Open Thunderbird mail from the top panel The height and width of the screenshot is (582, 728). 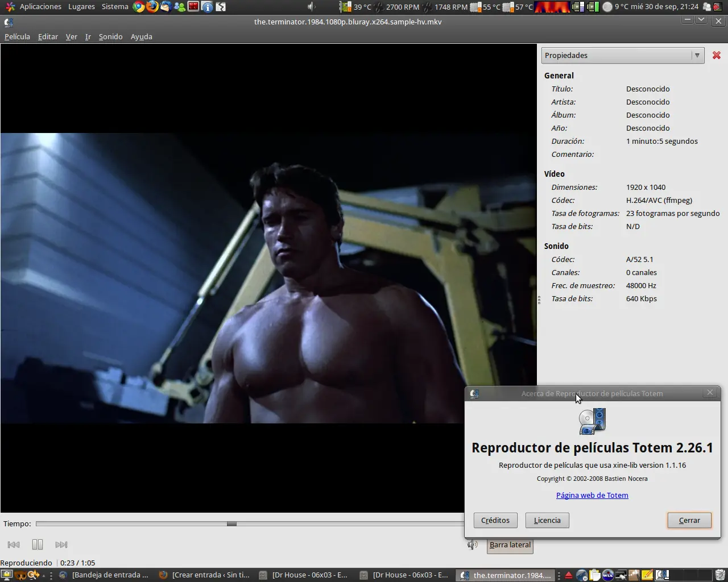166,7
